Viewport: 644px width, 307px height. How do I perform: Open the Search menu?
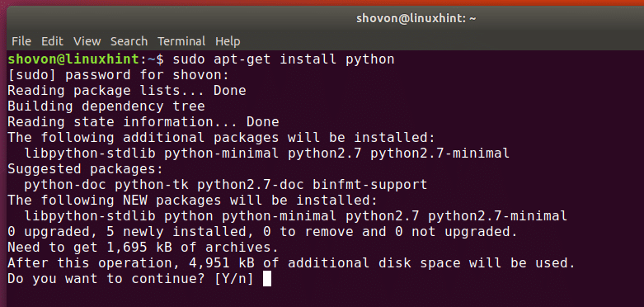(x=129, y=41)
